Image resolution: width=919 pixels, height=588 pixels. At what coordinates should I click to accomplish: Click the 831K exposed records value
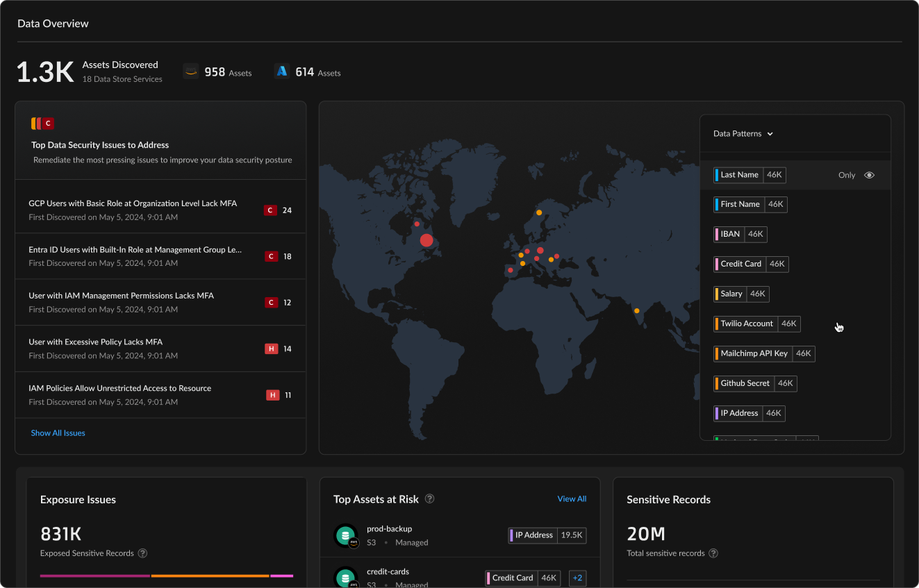click(x=61, y=534)
